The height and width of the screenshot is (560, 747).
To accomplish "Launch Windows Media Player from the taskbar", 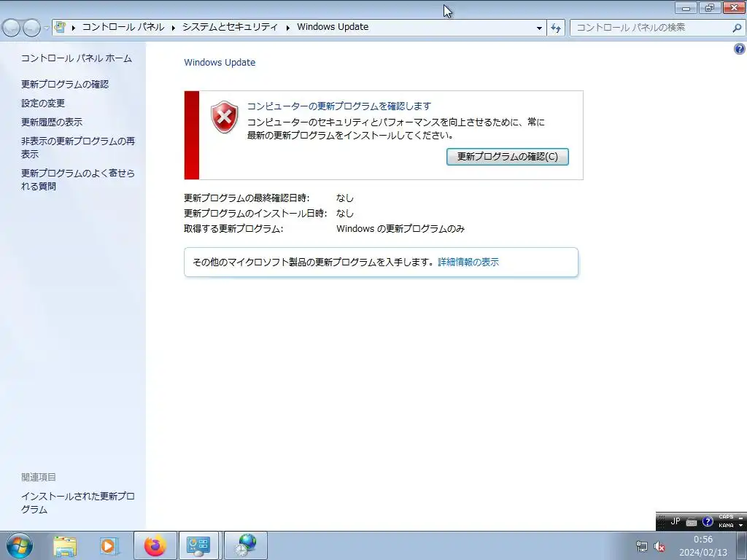I will pyautogui.click(x=109, y=546).
